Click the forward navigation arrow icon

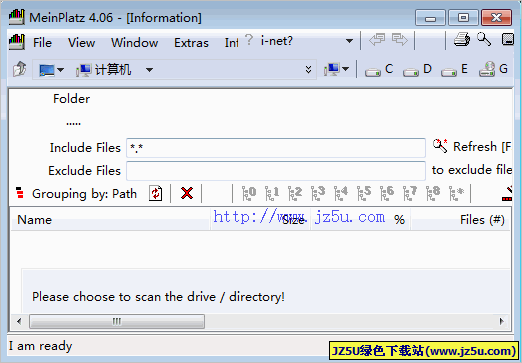400,40
